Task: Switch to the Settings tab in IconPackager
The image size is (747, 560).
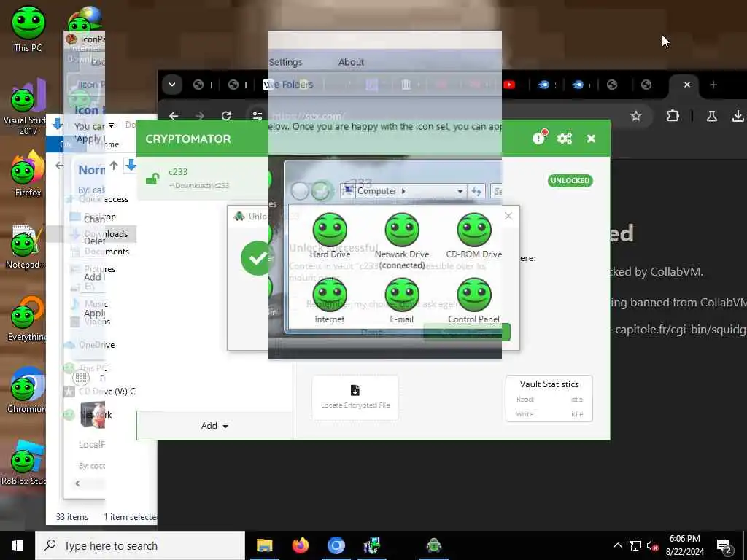Action: point(285,63)
